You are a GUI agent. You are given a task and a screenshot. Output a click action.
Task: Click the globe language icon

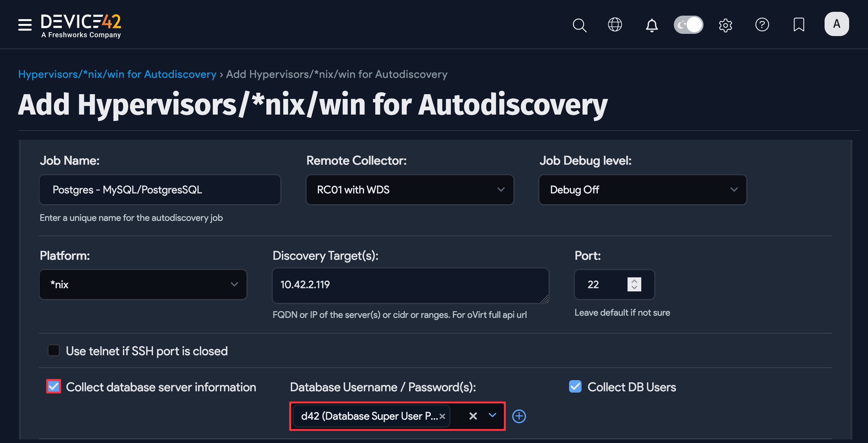coord(615,25)
